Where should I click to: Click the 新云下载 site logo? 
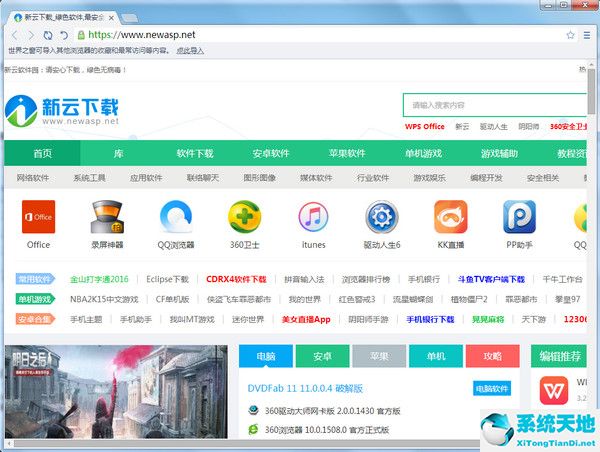62,111
